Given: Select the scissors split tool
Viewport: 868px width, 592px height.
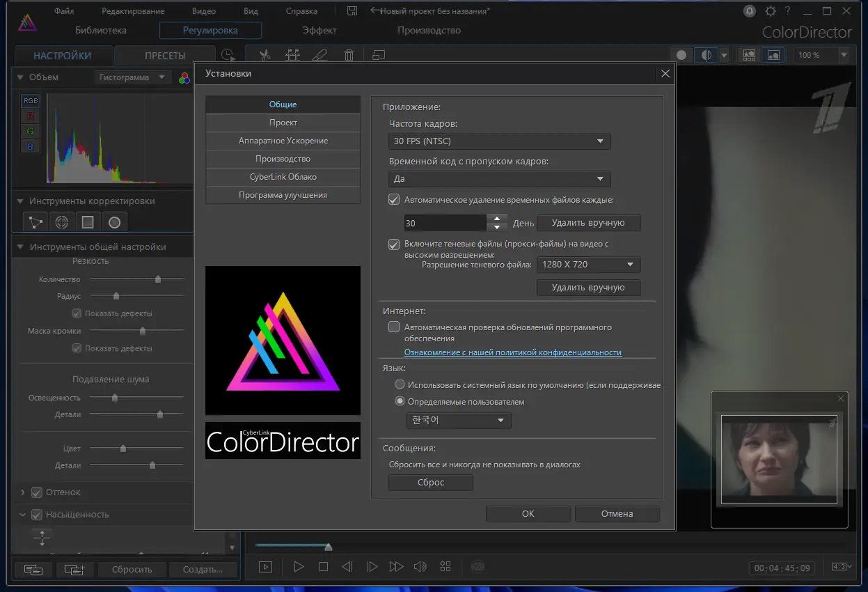Looking at the screenshot, I should [x=265, y=55].
